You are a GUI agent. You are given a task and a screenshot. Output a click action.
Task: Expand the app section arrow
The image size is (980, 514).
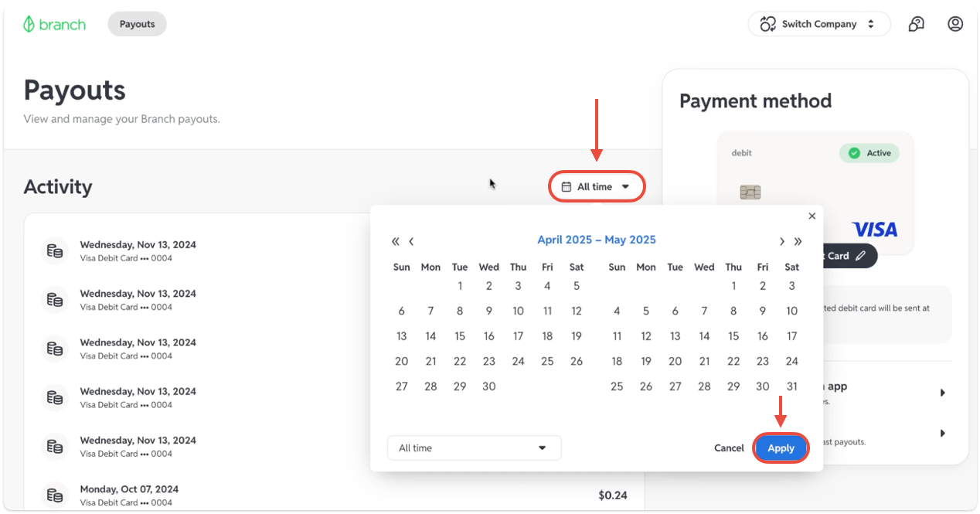point(943,393)
